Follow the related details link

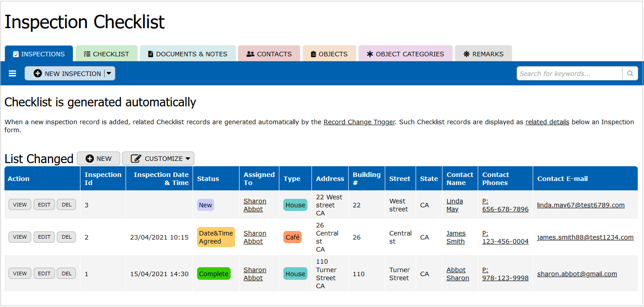pyautogui.click(x=547, y=122)
